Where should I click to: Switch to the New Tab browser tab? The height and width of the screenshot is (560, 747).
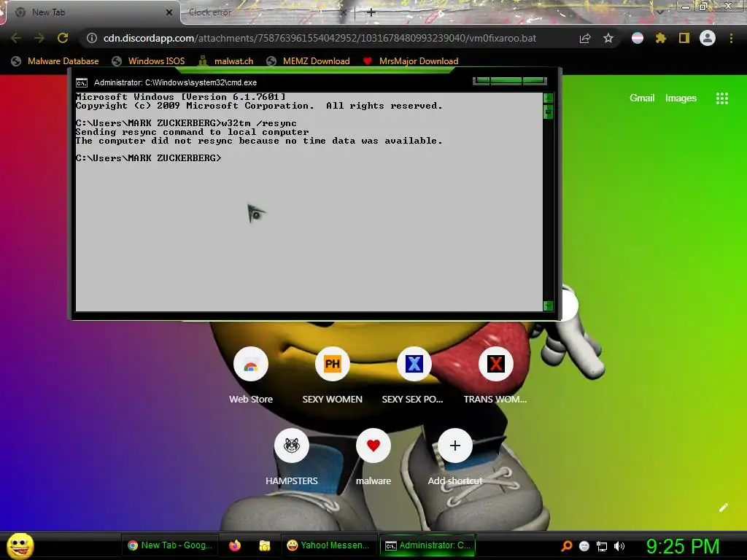click(x=90, y=12)
